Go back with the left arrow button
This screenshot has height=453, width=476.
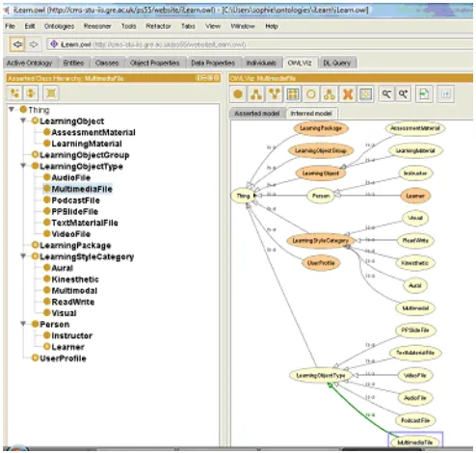pos(17,44)
